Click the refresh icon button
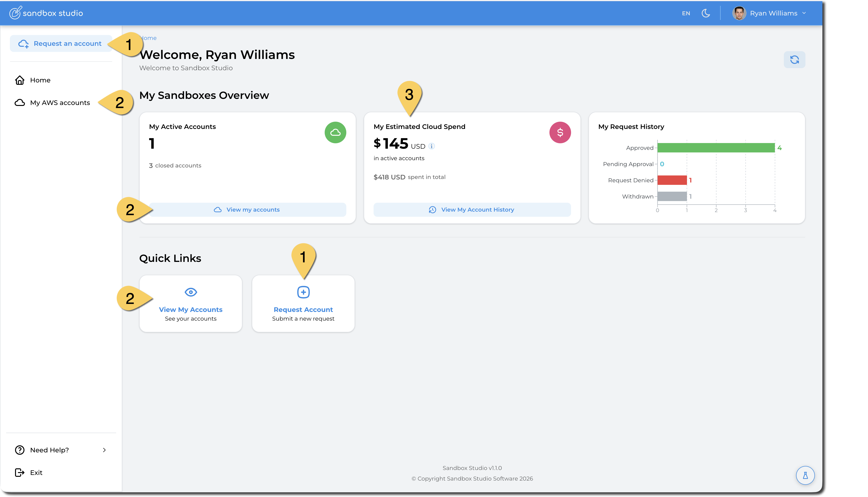The image size is (868, 497). coord(794,60)
